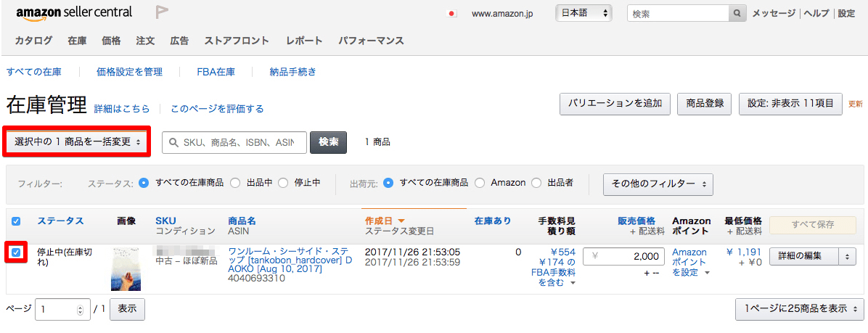Viewport: 868px width, 333px height.
Task: Open メッセージ link
Action: click(774, 14)
